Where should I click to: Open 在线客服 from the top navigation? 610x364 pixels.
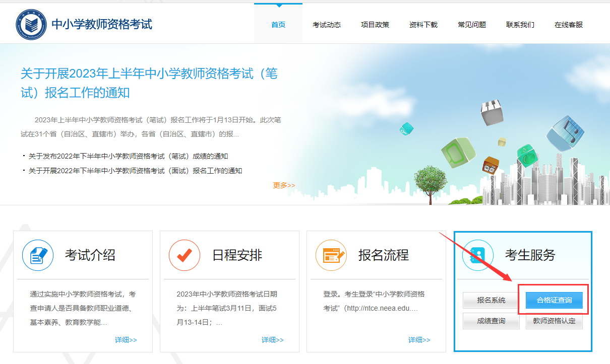569,24
